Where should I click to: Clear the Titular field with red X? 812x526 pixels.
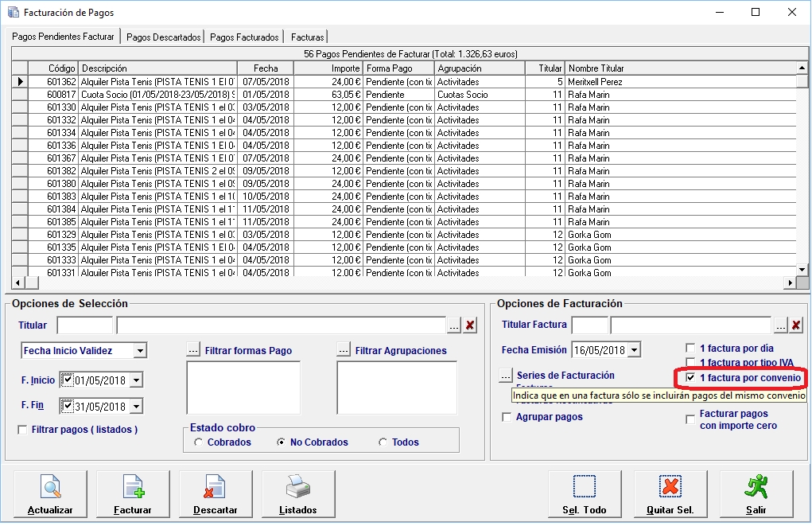pyautogui.click(x=470, y=325)
